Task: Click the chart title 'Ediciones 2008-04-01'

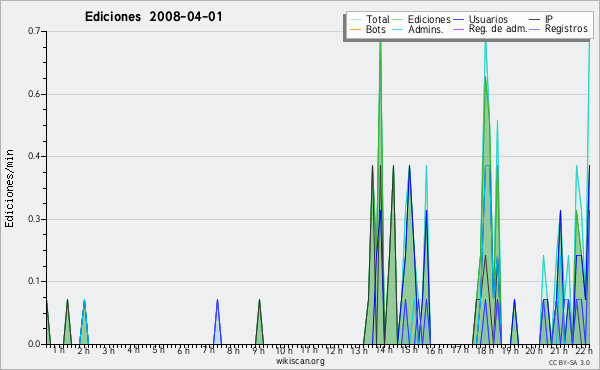Action: (x=153, y=17)
